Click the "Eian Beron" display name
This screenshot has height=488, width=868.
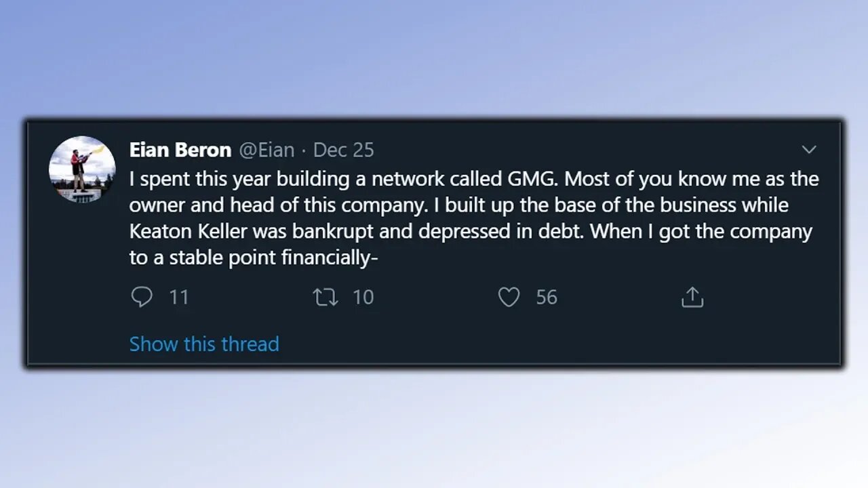tap(180, 150)
